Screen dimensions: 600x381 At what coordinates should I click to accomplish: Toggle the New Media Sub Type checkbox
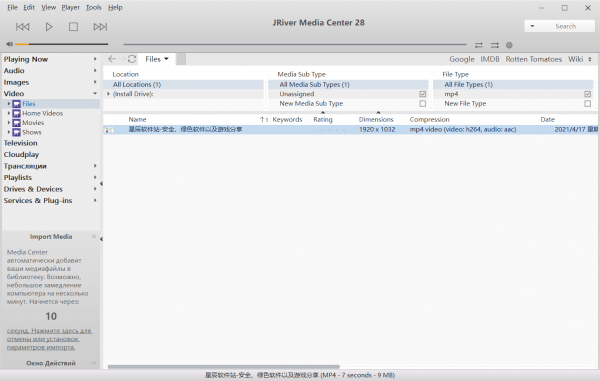pyautogui.click(x=422, y=104)
